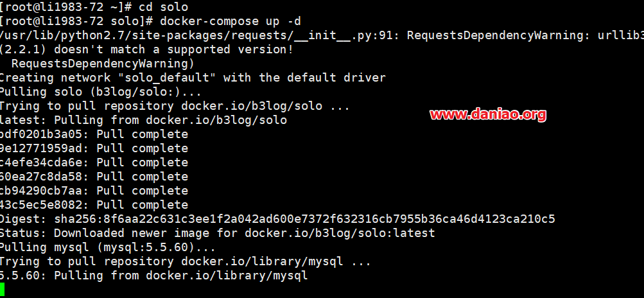Click the layer 43c5ec5e8082 pull line
The width and height of the screenshot is (644, 298).
click(x=94, y=205)
